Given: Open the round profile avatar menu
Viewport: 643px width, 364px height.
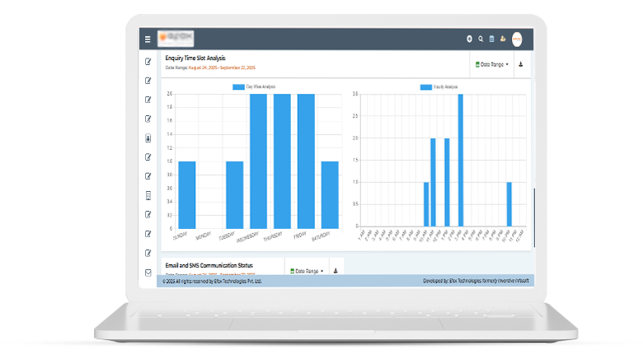Looking at the screenshot, I should point(517,40).
